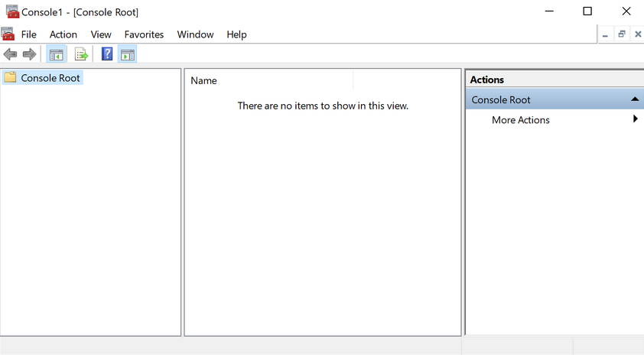Close the inner Console Root child window
Viewport: 644px width, 355px height.
(638, 34)
